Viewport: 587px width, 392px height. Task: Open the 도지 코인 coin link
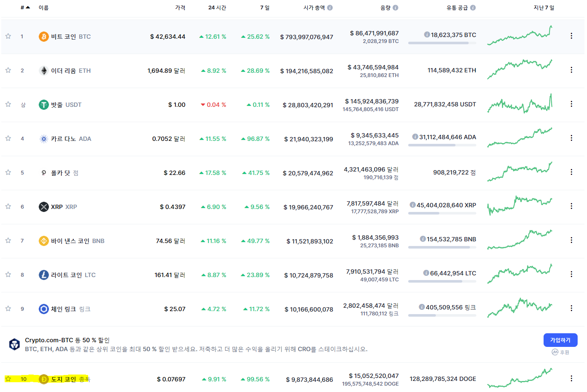[x=71, y=379]
